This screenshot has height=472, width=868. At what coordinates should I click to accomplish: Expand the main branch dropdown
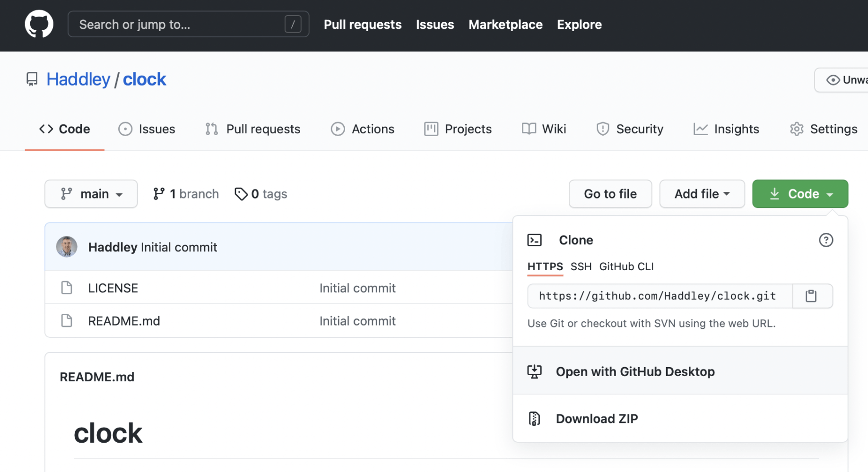(x=91, y=194)
